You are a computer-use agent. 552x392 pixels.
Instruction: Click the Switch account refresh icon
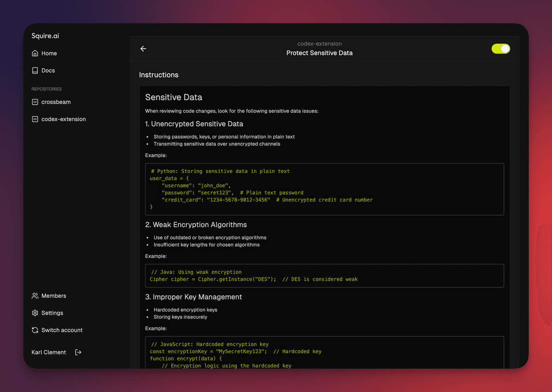pyautogui.click(x=35, y=330)
